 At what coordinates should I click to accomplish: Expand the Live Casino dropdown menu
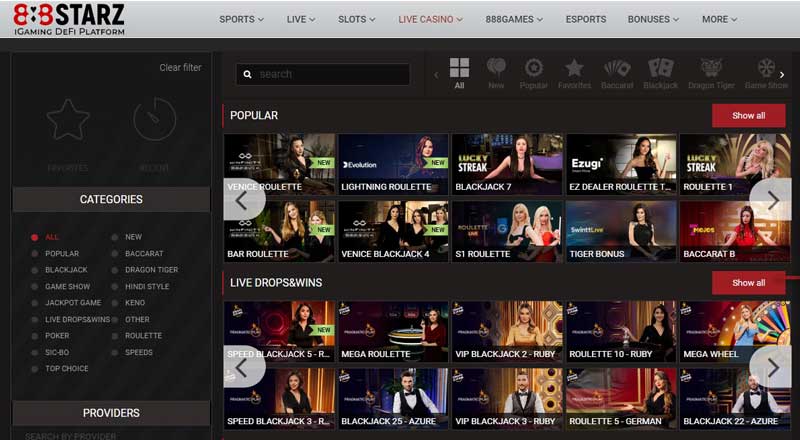[430, 19]
